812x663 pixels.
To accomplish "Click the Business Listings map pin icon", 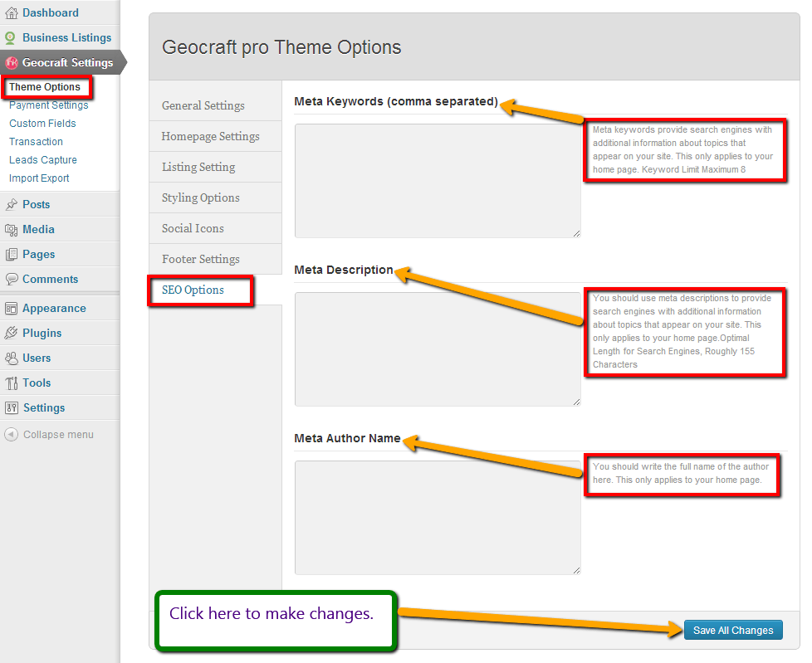I will [x=10, y=38].
